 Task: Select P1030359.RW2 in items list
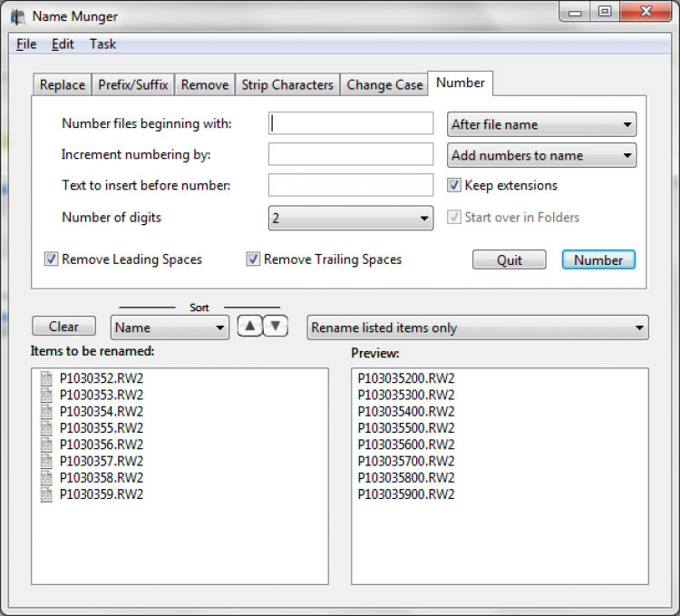click(x=102, y=494)
